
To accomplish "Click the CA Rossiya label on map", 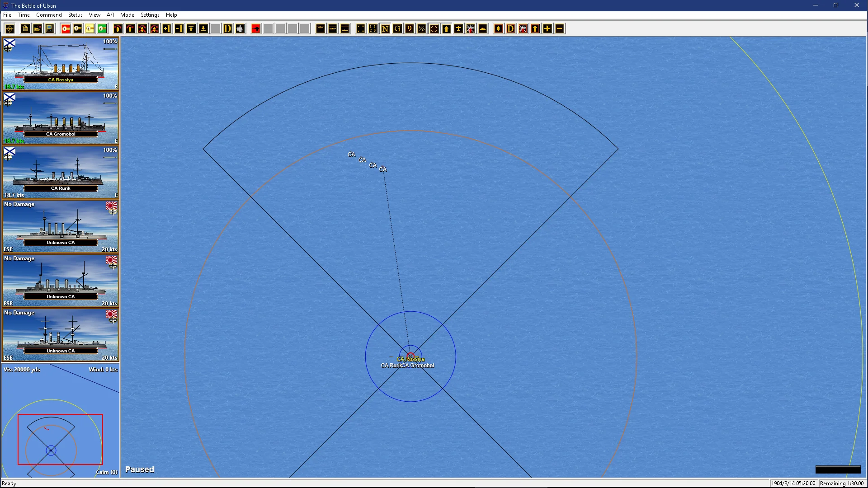I will tap(410, 359).
